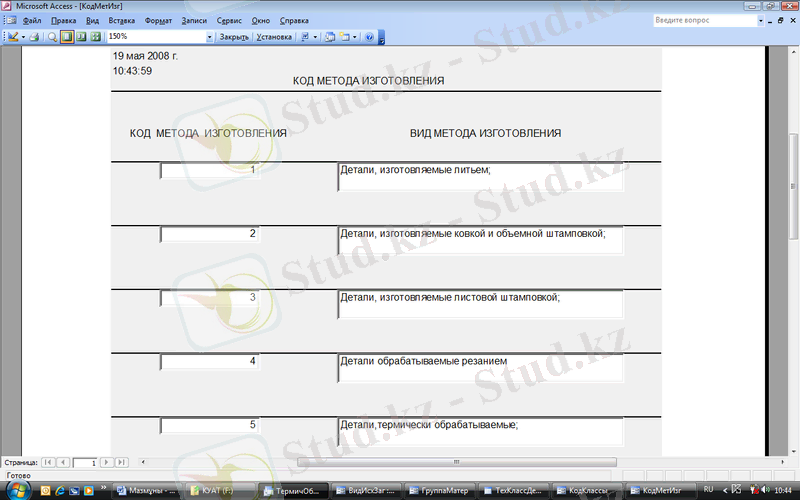Screen dimensions: 800x500
Task: Click RU language indicator in tray
Action: [708, 489]
